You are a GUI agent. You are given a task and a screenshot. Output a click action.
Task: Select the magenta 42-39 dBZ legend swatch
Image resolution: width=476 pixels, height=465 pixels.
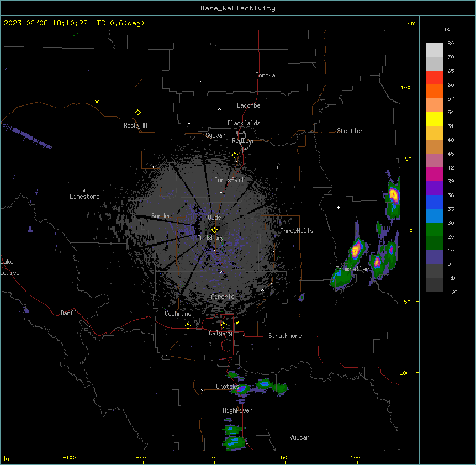coord(434,174)
